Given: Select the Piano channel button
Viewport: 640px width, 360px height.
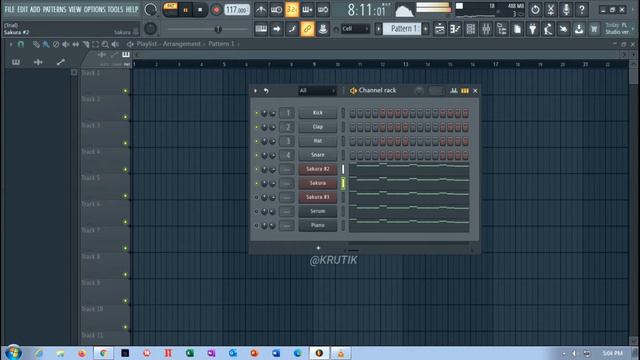Looking at the screenshot, I should pyautogui.click(x=318, y=225).
